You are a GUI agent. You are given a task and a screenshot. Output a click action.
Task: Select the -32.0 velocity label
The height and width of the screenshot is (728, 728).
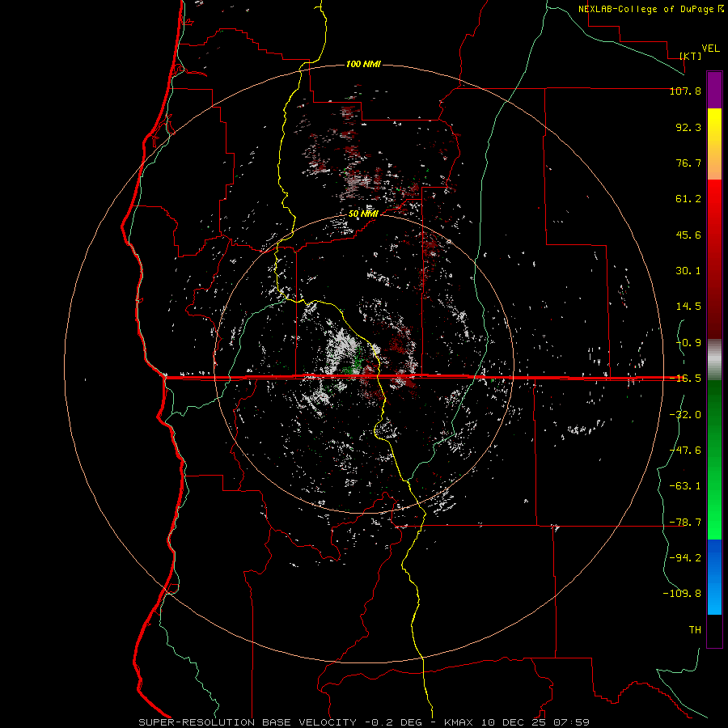(685, 414)
